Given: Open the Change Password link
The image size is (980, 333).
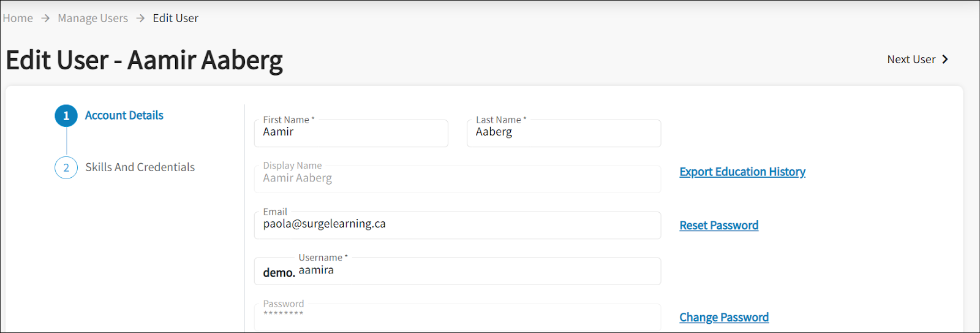Looking at the screenshot, I should click(x=724, y=317).
